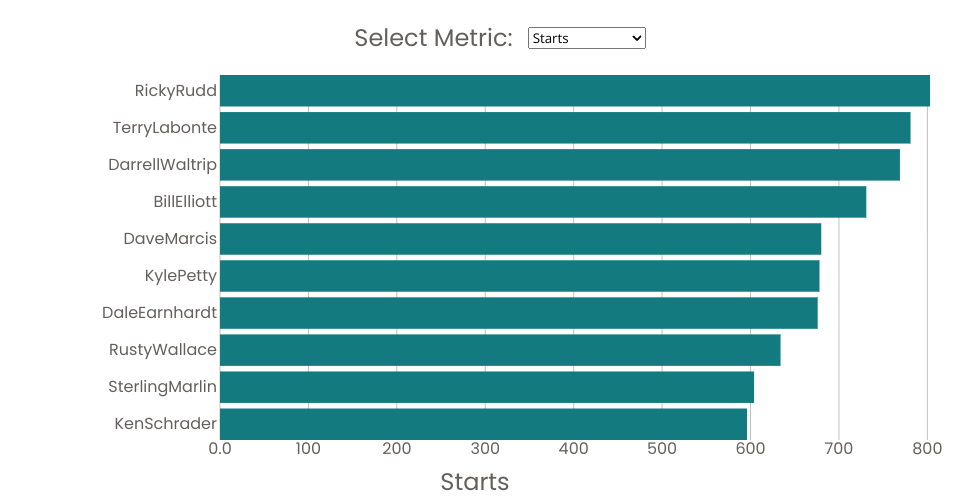Click the 800 tick label
Image resolution: width=960 pixels, height=500 pixels.
pyautogui.click(x=927, y=449)
